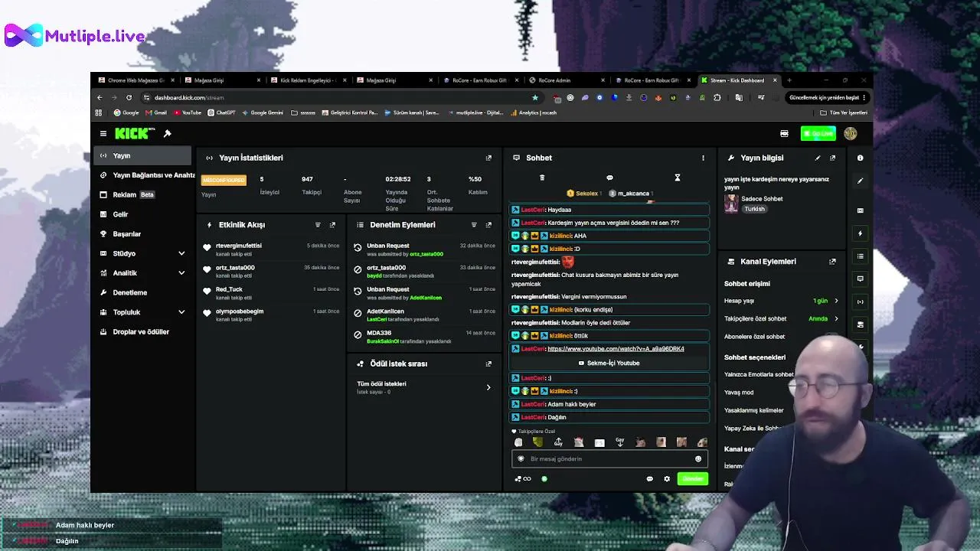Open Tüm Yer İşaretleri bookmarks folder
This screenshot has width=980, height=551.
pyautogui.click(x=844, y=112)
